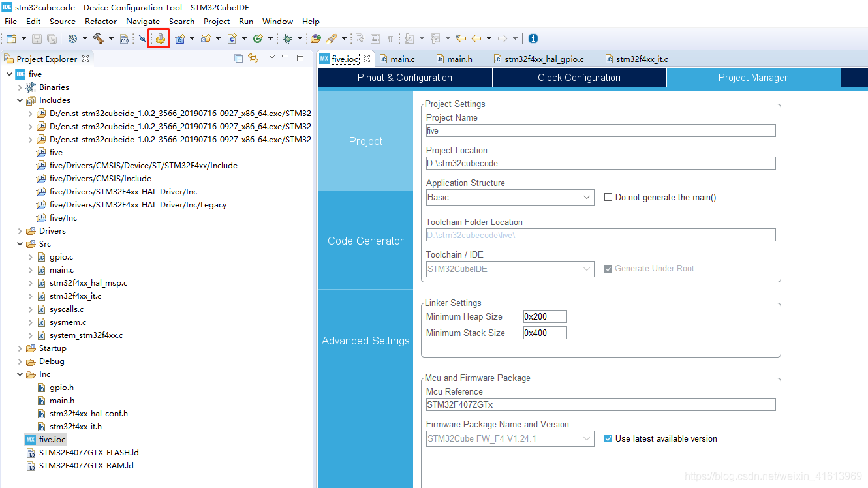Expand the Debug folder node
Screen dimensions: 868x488
point(20,361)
